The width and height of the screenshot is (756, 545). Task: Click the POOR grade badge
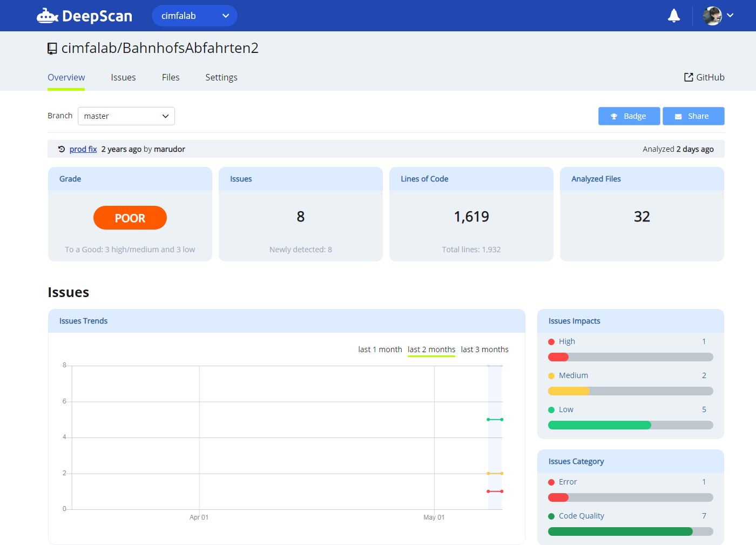coord(130,218)
